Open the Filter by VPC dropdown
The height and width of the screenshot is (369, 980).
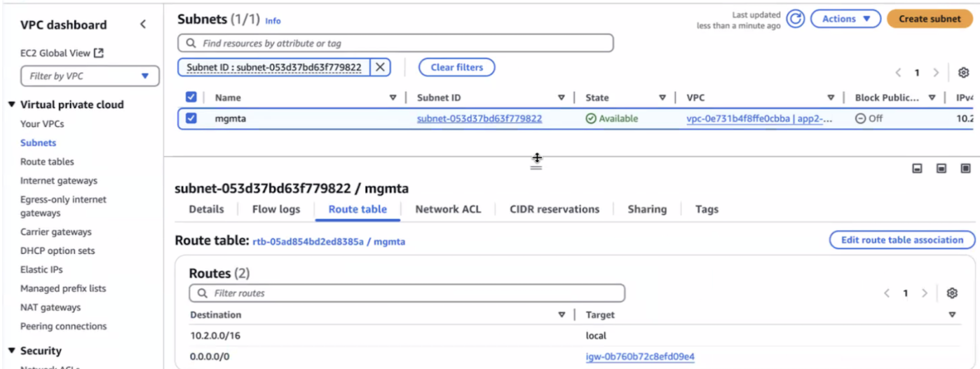pos(90,76)
